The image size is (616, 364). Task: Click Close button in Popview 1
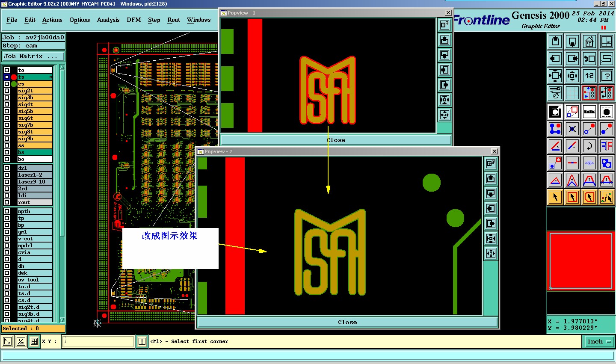[335, 140]
